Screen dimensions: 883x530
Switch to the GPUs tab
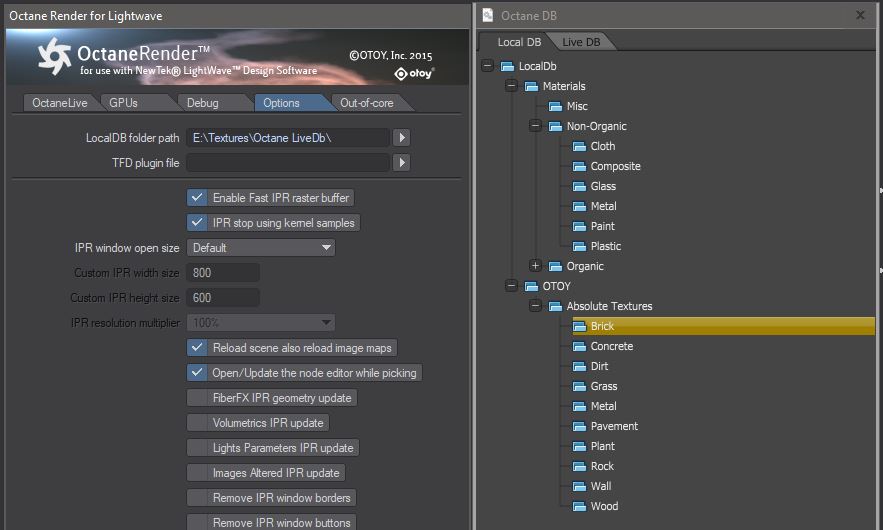click(123, 103)
